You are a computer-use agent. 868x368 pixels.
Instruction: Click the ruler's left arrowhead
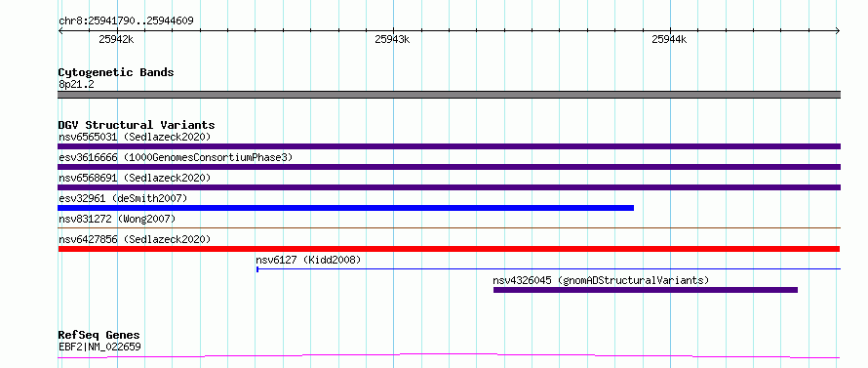[60, 30]
